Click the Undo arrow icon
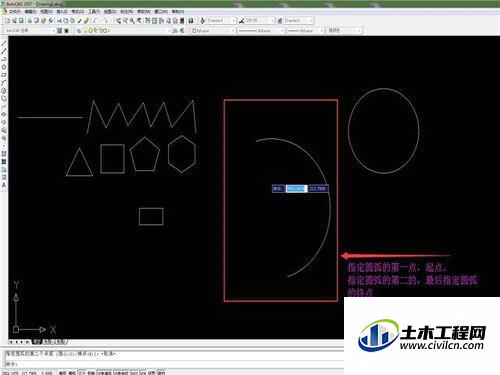500x375 pixels. [x=96, y=21]
